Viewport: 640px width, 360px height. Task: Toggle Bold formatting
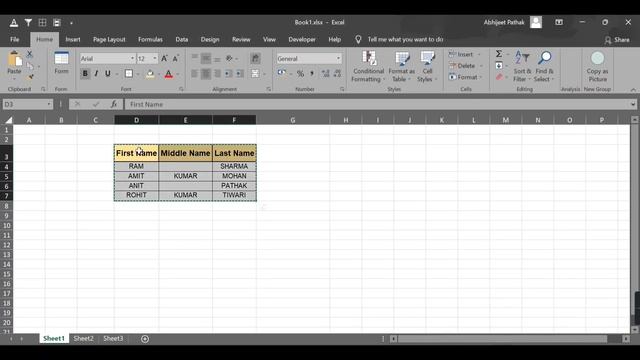tap(85, 74)
